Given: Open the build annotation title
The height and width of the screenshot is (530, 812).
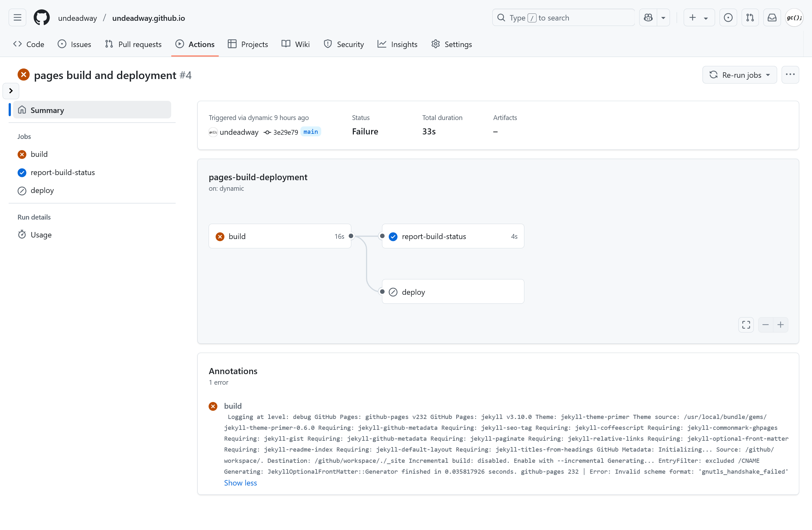Looking at the screenshot, I should tap(233, 406).
